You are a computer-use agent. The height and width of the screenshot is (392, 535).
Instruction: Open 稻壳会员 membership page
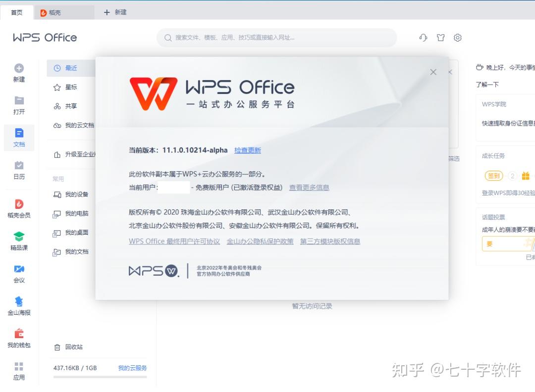18,208
